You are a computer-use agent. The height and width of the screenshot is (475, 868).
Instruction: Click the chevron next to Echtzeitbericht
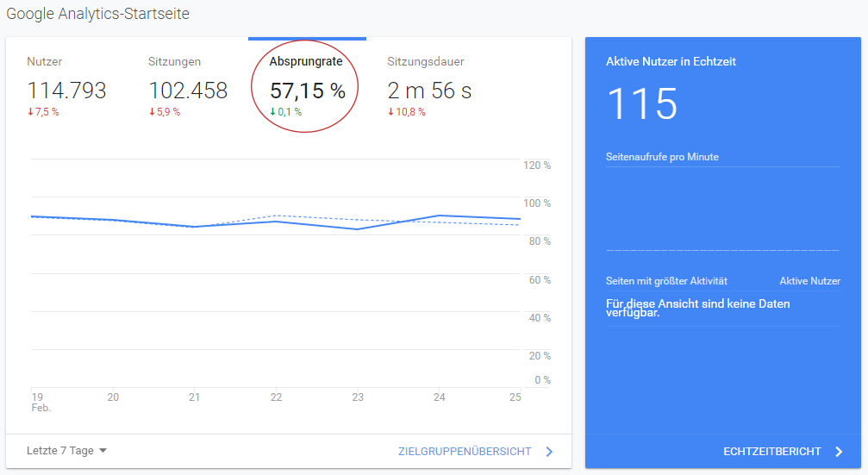840,452
